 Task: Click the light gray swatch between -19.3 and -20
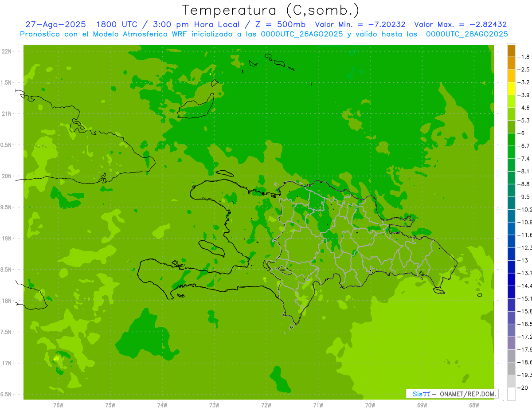[511, 381]
